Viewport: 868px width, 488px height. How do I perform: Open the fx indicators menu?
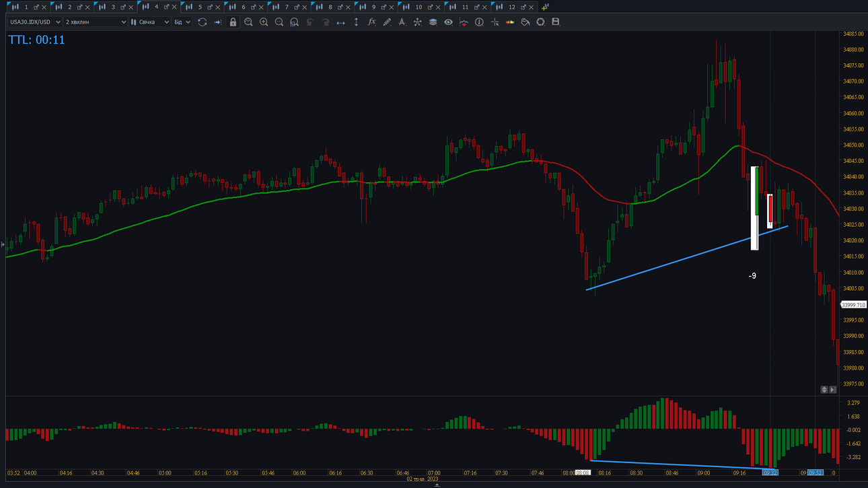pyautogui.click(x=371, y=22)
